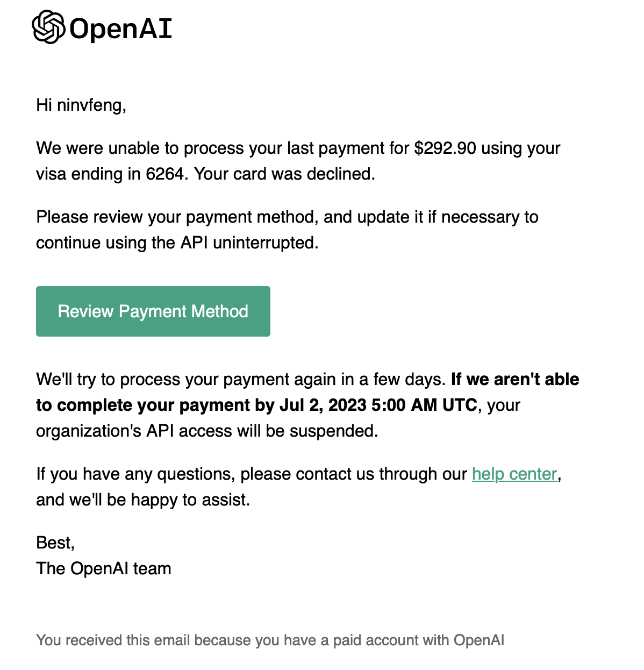This screenshot has width=644, height=670.
Task: Click the "Hi ninvfeng," greeting line
Action: 81,105
